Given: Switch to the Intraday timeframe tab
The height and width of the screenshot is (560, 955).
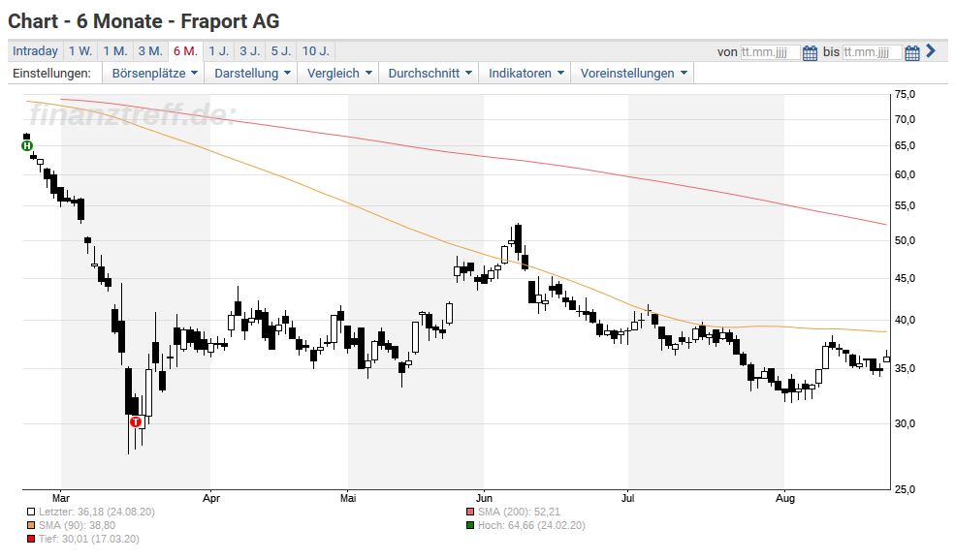Looking at the screenshot, I should [35, 51].
